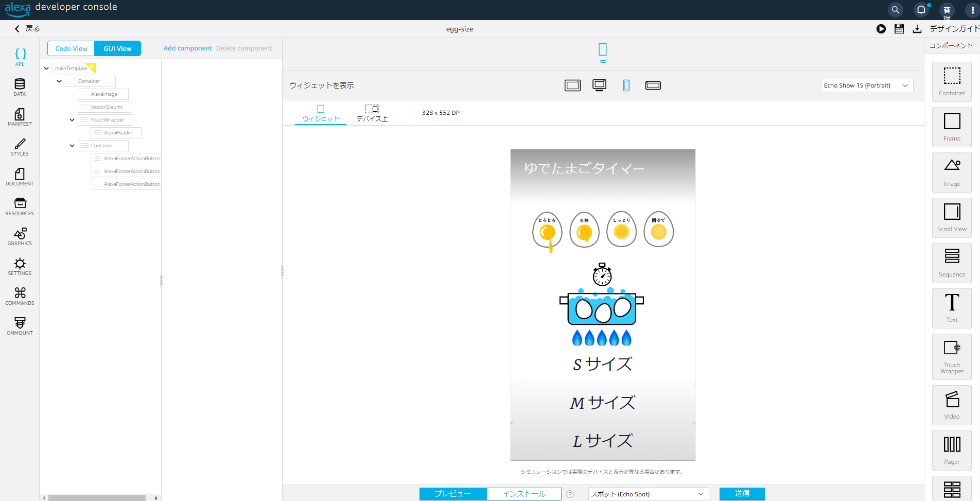Add a Touch Wrapper component
980x501 pixels.
952,357
